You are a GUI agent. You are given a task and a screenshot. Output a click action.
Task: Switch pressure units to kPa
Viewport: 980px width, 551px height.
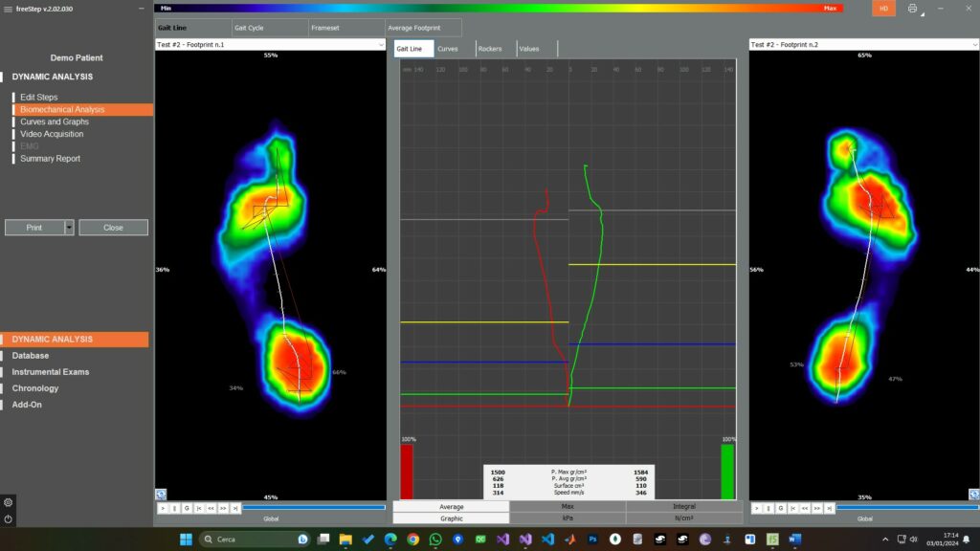coord(566,518)
